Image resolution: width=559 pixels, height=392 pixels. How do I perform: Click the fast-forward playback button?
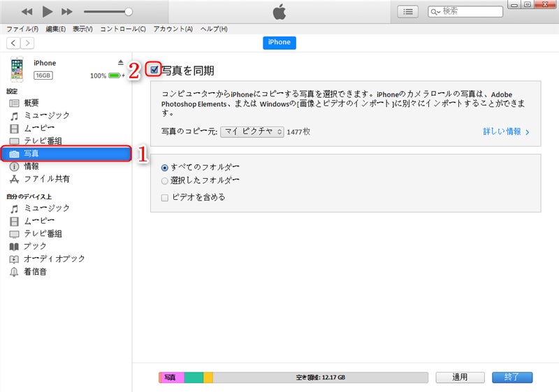coord(66,12)
